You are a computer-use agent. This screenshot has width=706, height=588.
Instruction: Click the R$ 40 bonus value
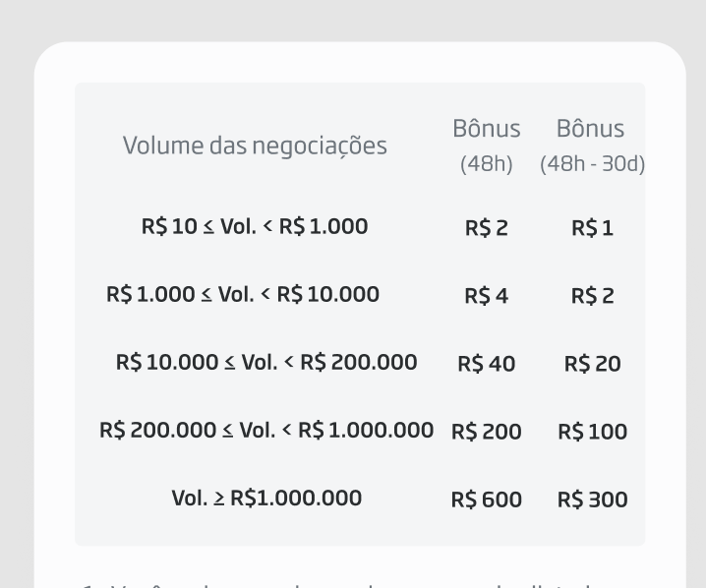point(487,364)
